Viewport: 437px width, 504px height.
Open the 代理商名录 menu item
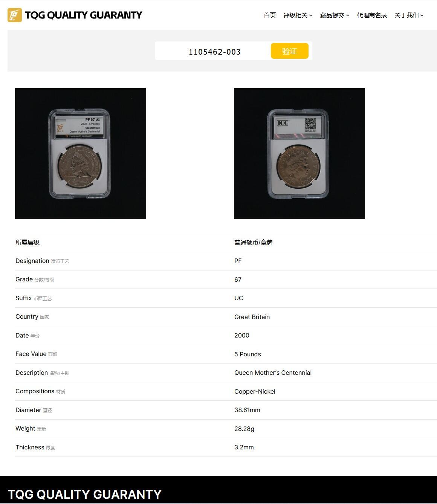point(372,15)
